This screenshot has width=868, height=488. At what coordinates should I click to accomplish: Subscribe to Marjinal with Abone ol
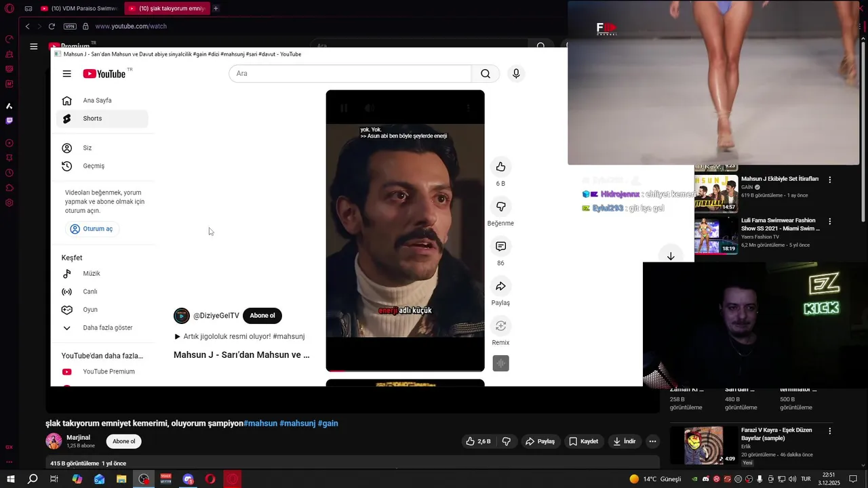pos(123,441)
